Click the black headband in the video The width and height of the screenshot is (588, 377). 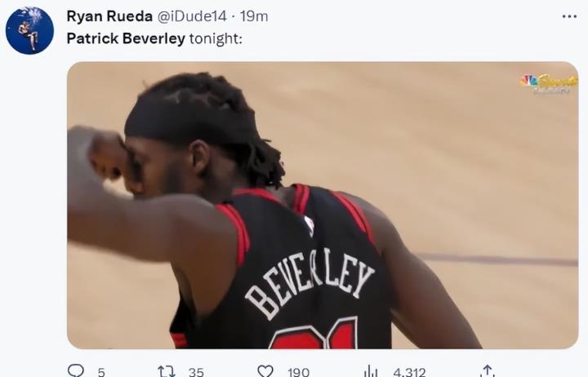(x=191, y=121)
